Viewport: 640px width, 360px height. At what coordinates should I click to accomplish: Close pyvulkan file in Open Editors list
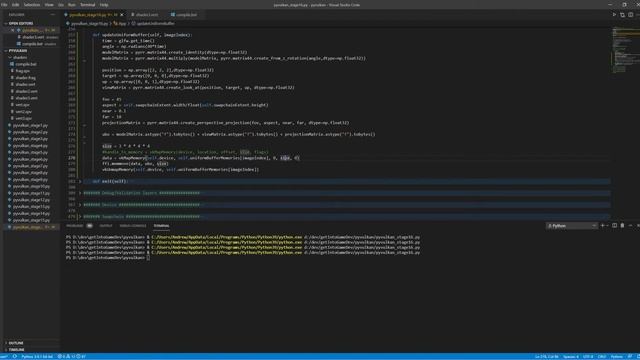[13, 30]
